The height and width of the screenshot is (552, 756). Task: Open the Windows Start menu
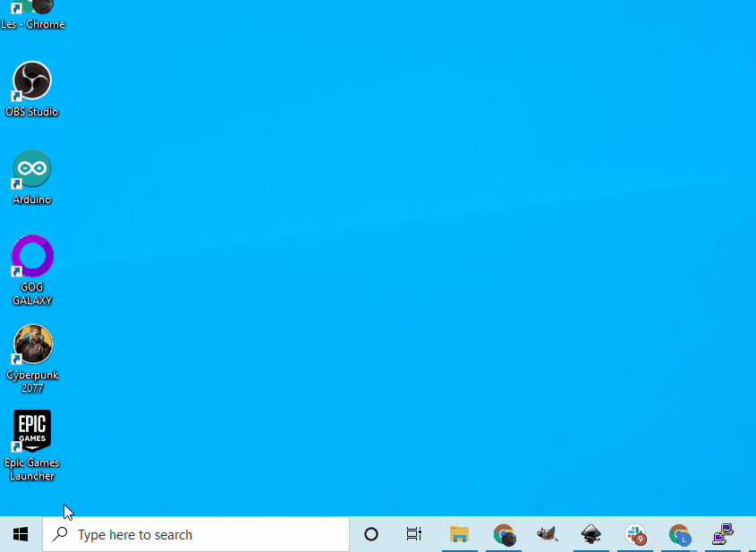(21, 535)
